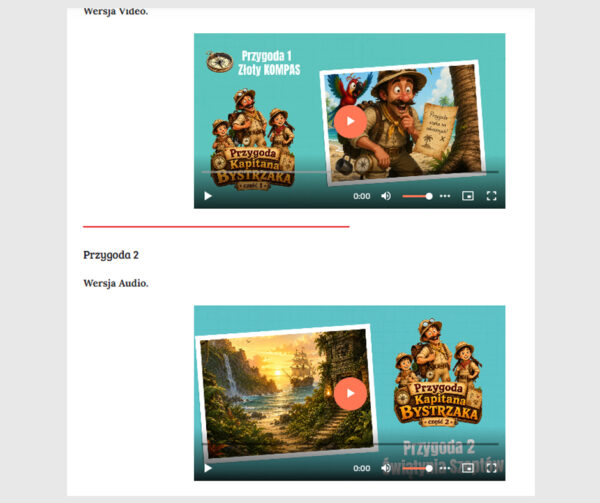The width and height of the screenshot is (600, 503).
Task: Click the big play button on Przygoda 1 video
Action: 350,121
